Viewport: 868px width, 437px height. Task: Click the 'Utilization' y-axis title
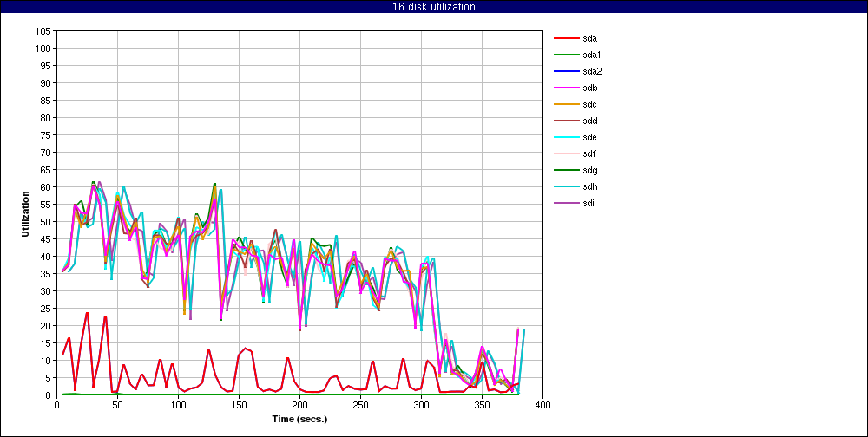coord(25,213)
